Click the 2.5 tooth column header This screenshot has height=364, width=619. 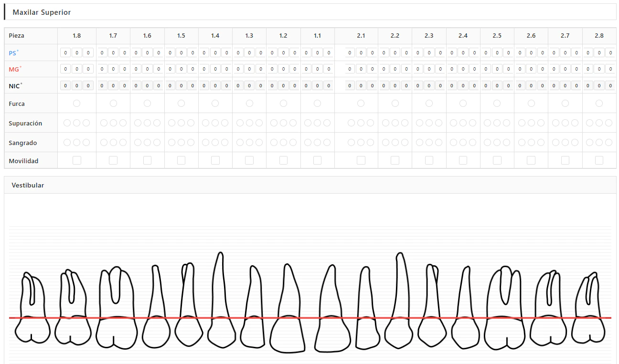tap(497, 35)
